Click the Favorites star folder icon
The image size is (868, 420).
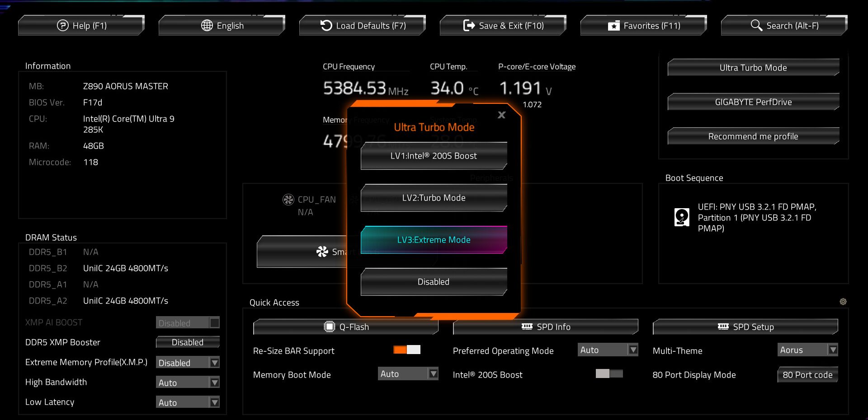click(x=613, y=26)
